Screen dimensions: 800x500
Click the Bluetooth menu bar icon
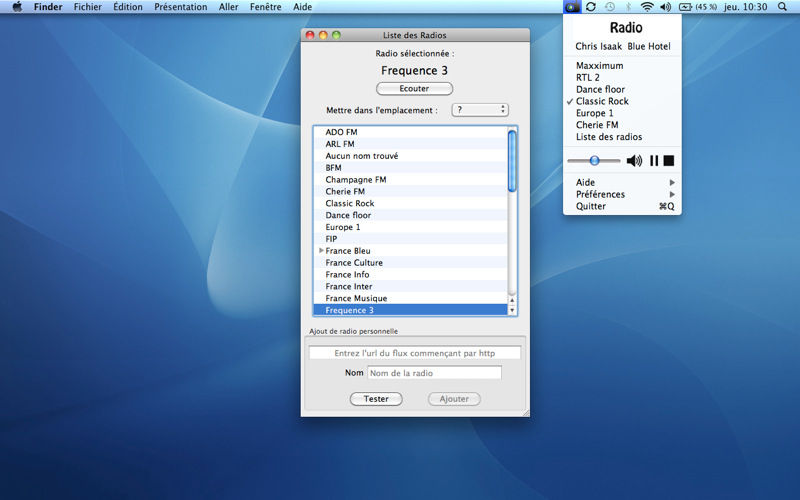pos(629,7)
